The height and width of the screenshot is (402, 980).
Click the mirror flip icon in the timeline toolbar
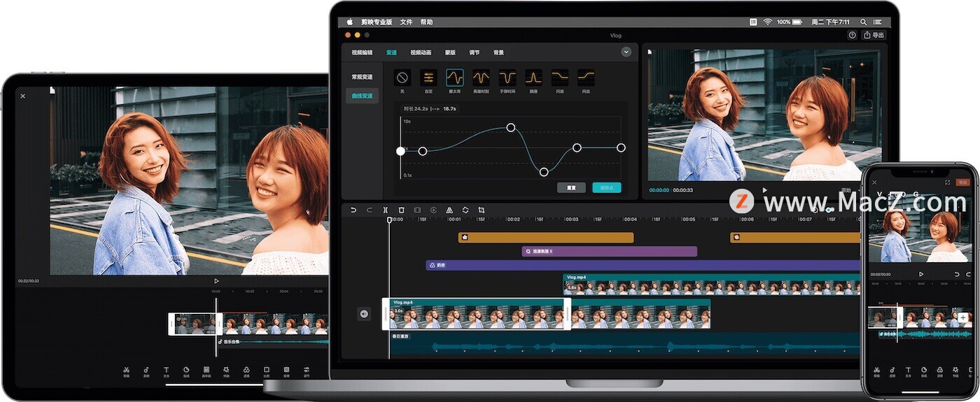click(449, 210)
